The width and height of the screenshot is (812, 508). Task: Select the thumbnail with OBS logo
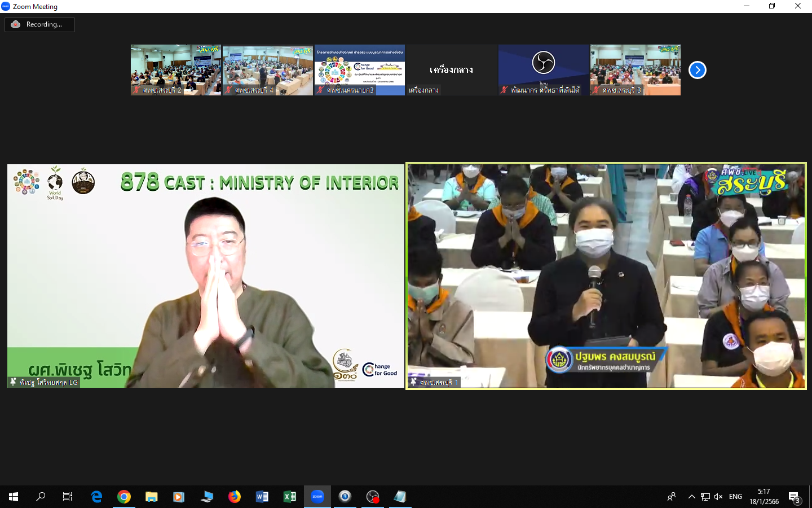tap(544, 70)
